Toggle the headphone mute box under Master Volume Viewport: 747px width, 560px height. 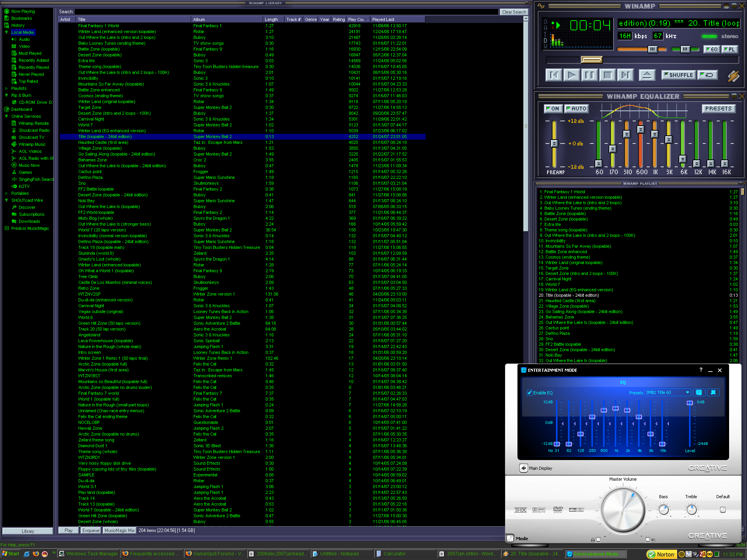point(598,539)
